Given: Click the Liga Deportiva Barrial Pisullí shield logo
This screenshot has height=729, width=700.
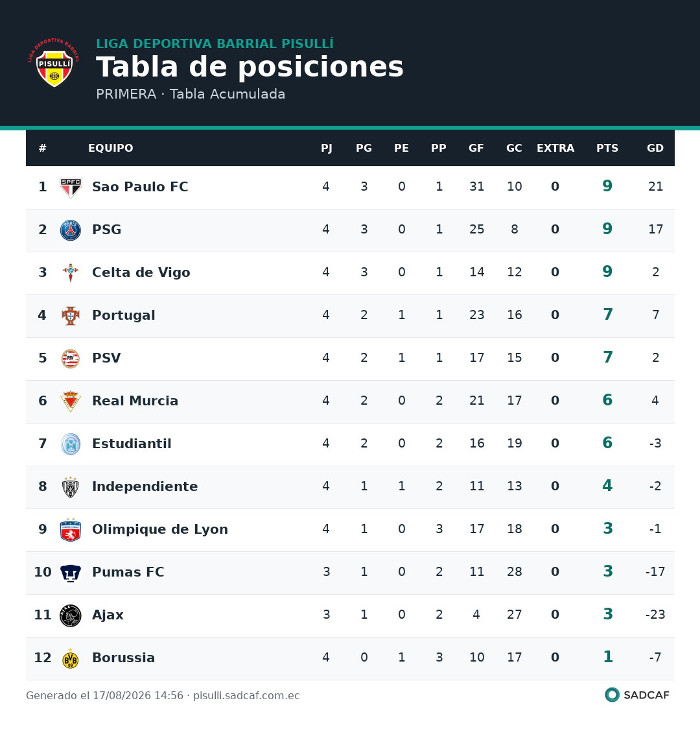Looking at the screenshot, I should [x=54, y=63].
